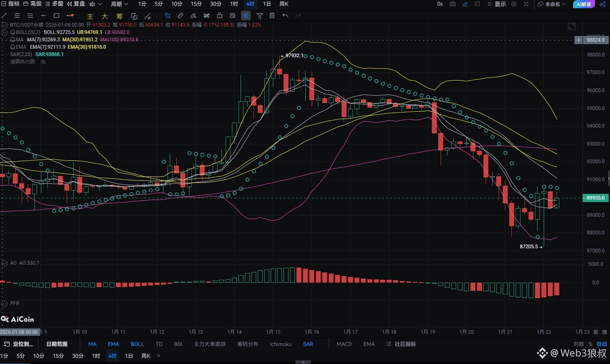Viewport: 610px width, 364px height.
Task: Switch to 1日 timeframe in top bar
Action: click(267, 4)
